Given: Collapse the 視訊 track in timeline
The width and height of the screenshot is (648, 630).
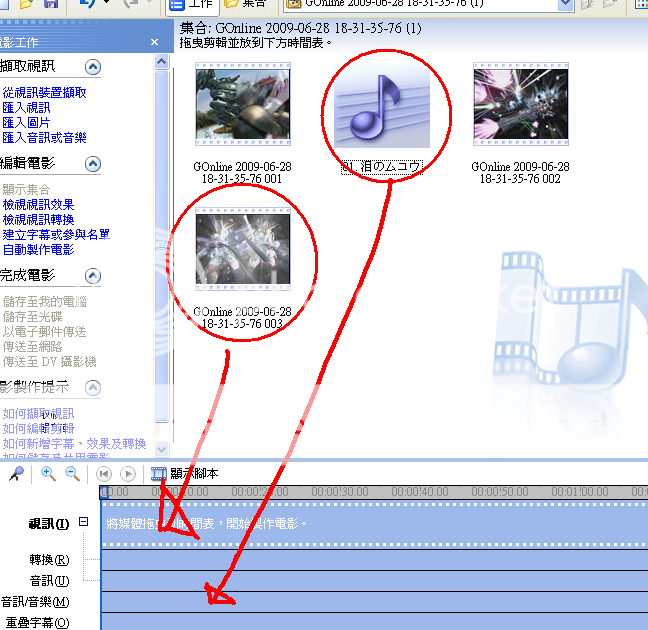Looking at the screenshot, I should (x=84, y=521).
